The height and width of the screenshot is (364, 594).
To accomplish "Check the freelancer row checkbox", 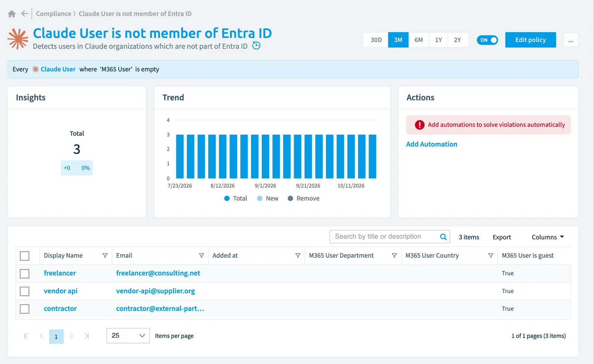I will [x=25, y=274].
